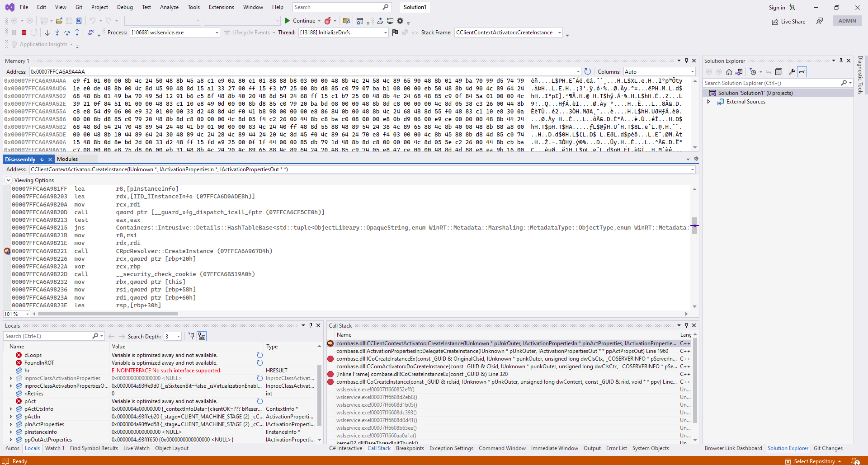Screen dimensions: 868x465
Task: Switch to the Modules tab
Action: 67,159
